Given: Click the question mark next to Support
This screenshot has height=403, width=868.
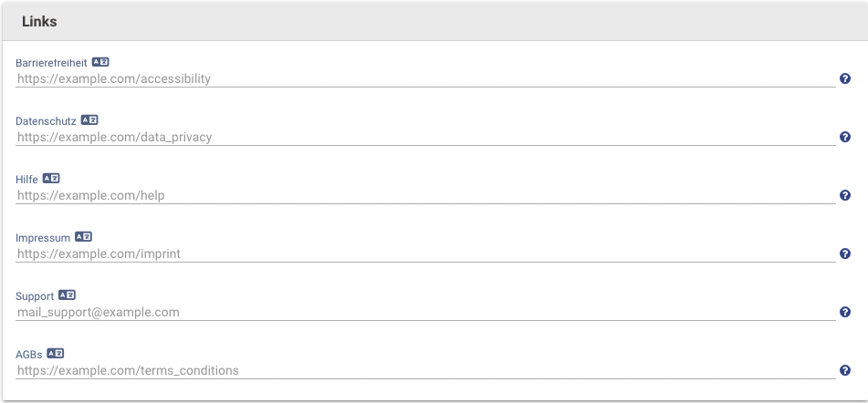Looking at the screenshot, I should tap(845, 312).
